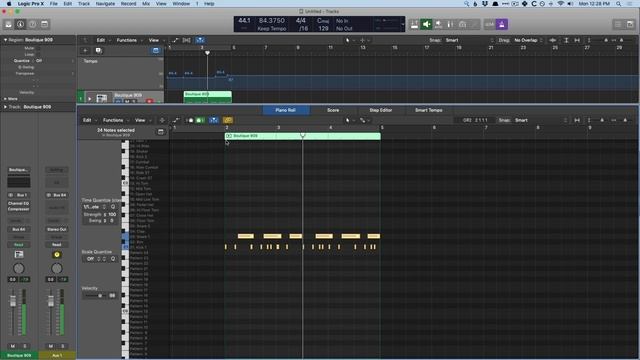Click the horizontal auto zoom button in Tracks toolbar
Viewport: 640px width, 360px height.
(577, 40)
